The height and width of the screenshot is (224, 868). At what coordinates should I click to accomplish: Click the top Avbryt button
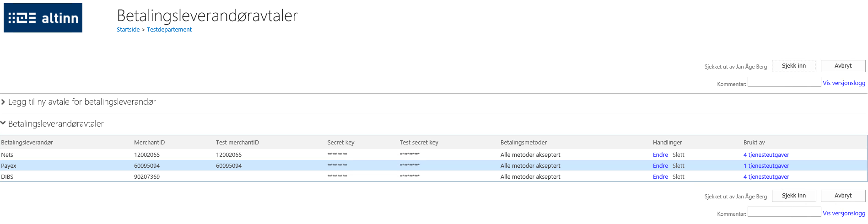point(843,66)
